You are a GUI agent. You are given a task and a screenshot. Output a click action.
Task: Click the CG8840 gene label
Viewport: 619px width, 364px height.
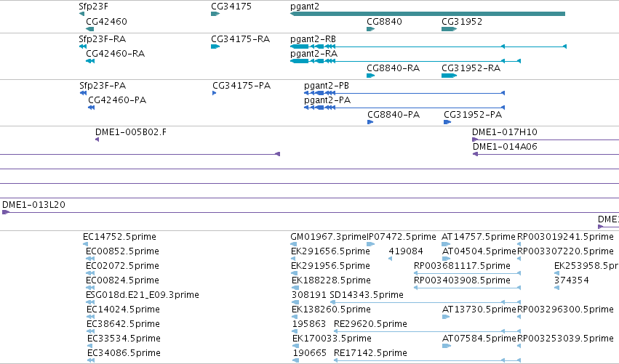pos(384,22)
